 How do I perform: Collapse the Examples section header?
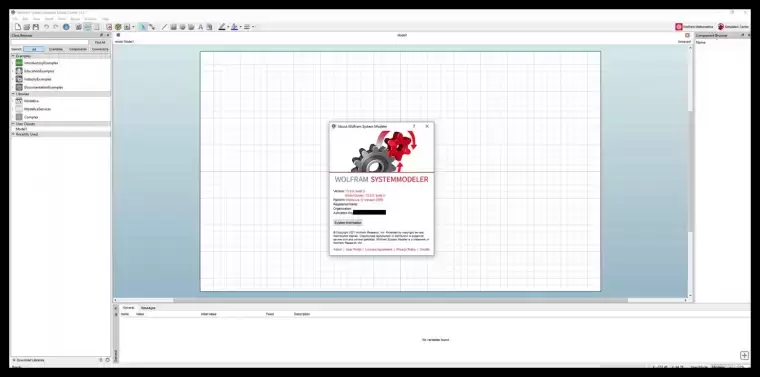coord(61,56)
